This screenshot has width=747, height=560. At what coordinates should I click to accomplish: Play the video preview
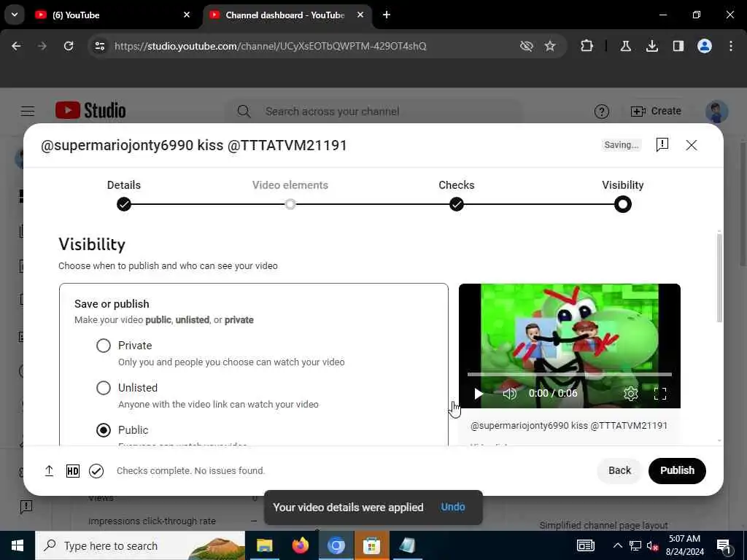coord(479,393)
